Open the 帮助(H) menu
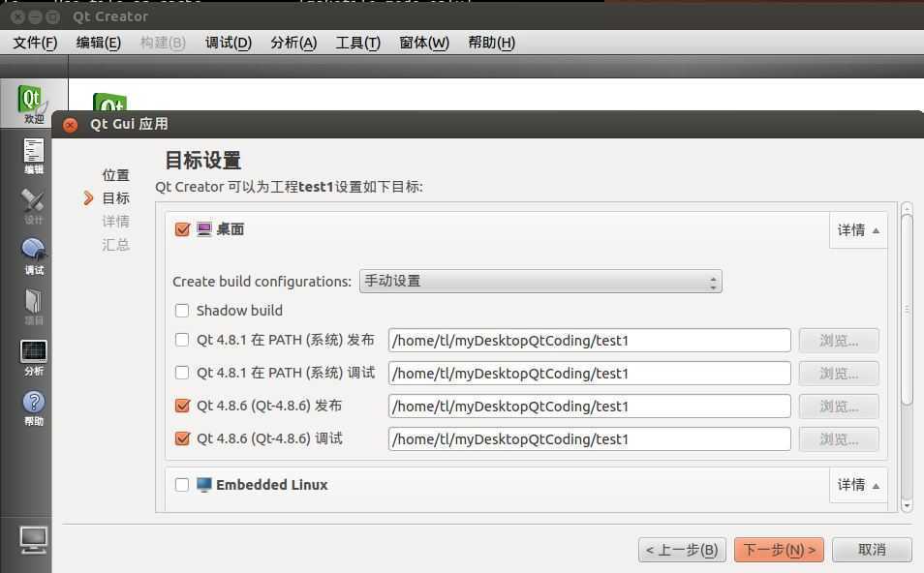 pos(491,43)
